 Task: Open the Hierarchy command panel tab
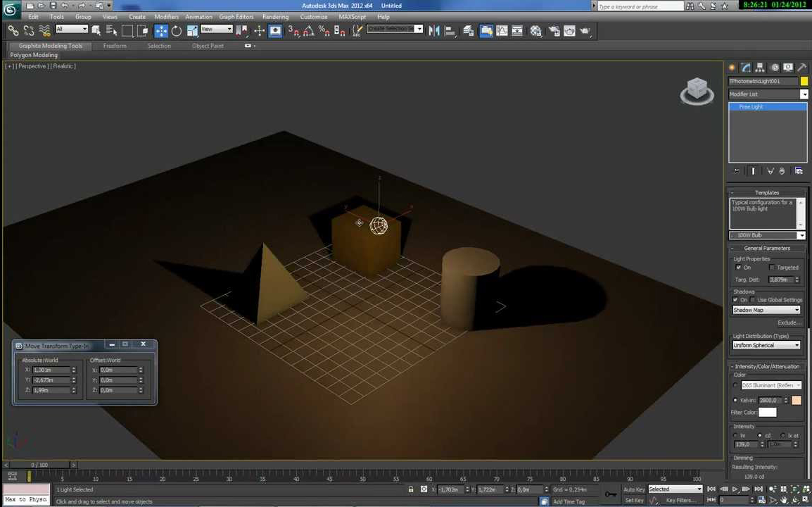click(760, 68)
